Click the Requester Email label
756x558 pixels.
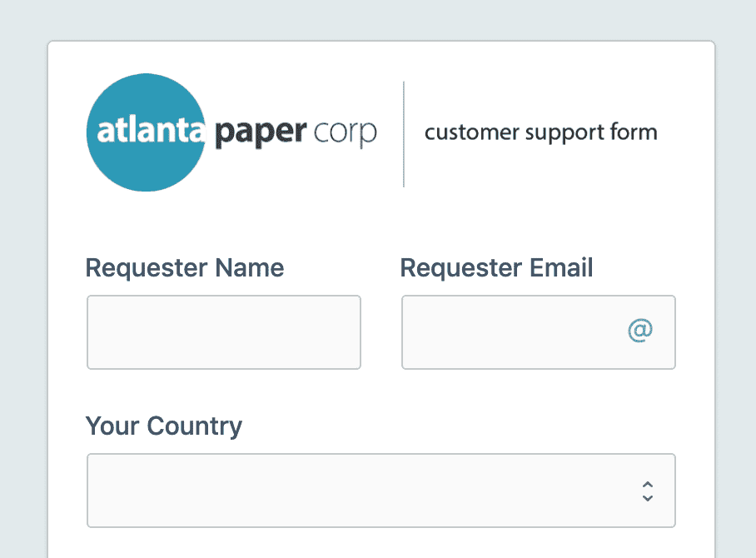496,268
